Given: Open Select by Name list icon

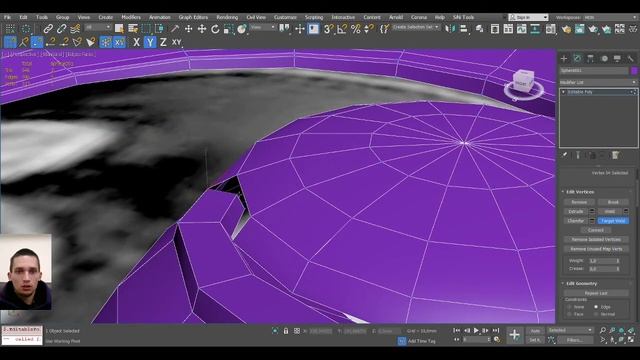Looking at the screenshot, I should pos(133,29).
